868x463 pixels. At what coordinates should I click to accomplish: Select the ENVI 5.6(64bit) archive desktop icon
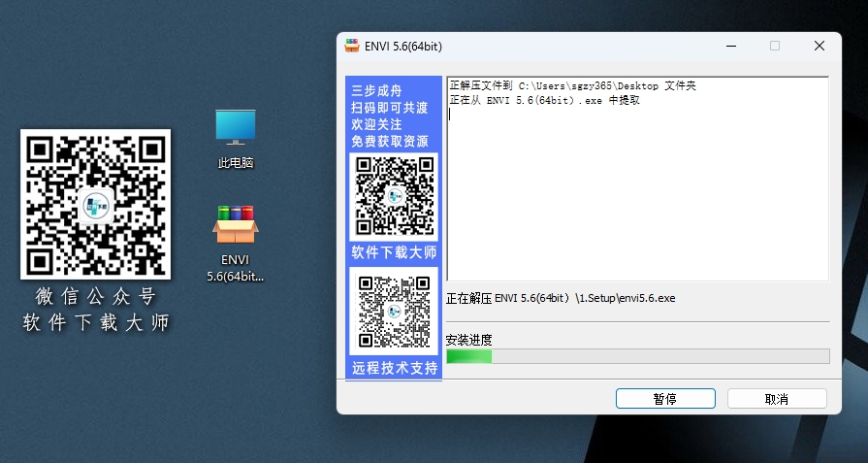pos(236,244)
